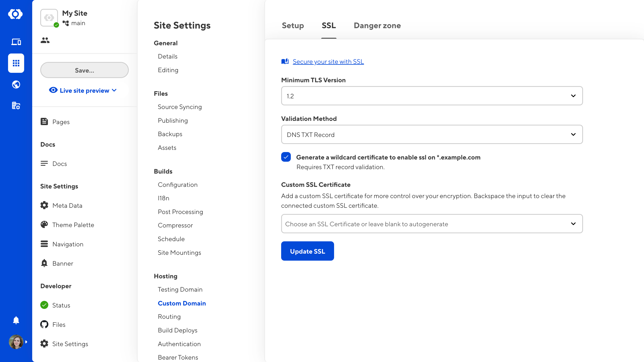Click the book icon beside SSL link
The width and height of the screenshot is (644, 362).
pos(285,62)
